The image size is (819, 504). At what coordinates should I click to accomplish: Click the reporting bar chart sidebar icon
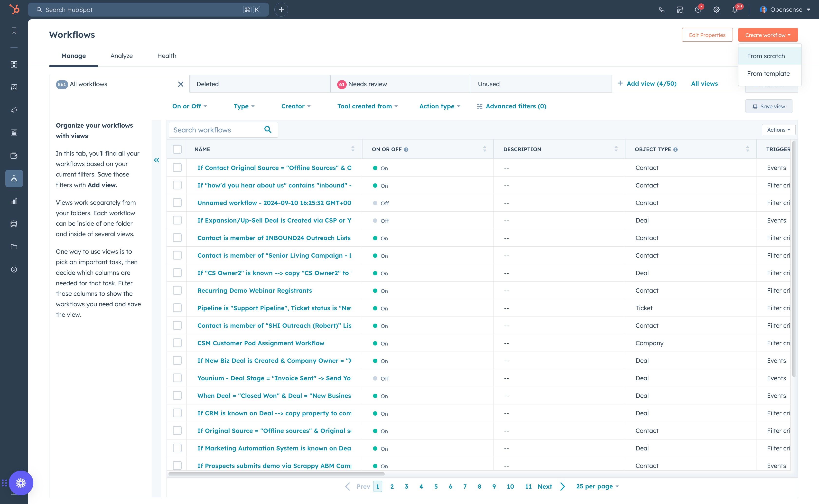pyautogui.click(x=14, y=201)
